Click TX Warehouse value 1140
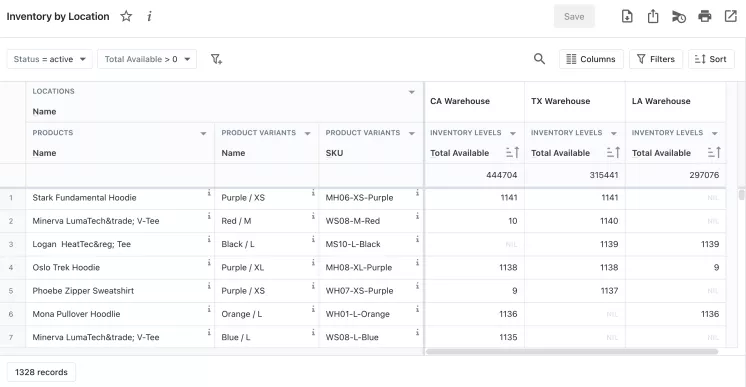The height and width of the screenshot is (387, 746). pyautogui.click(x=609, y=221)
